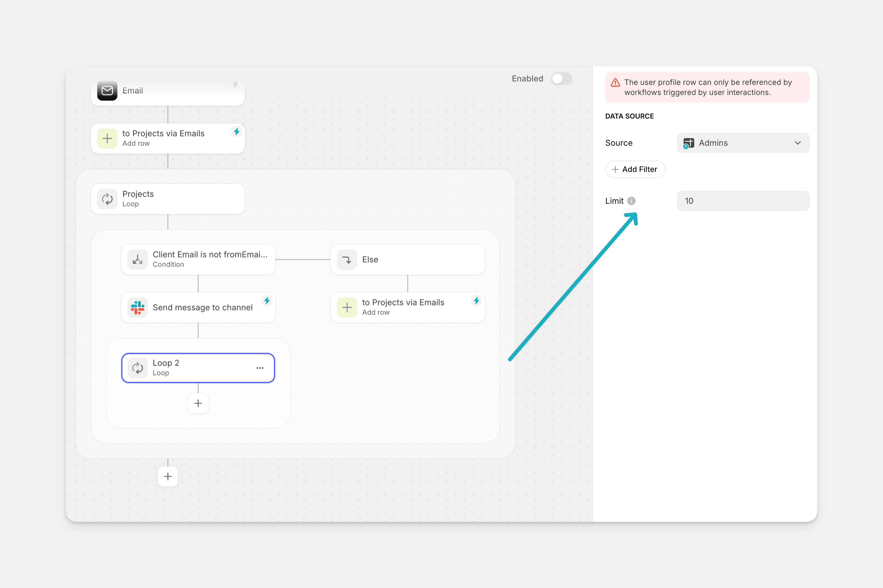Add step at bottom of workflow
The image size is (883, 588).
click(168, 477)
